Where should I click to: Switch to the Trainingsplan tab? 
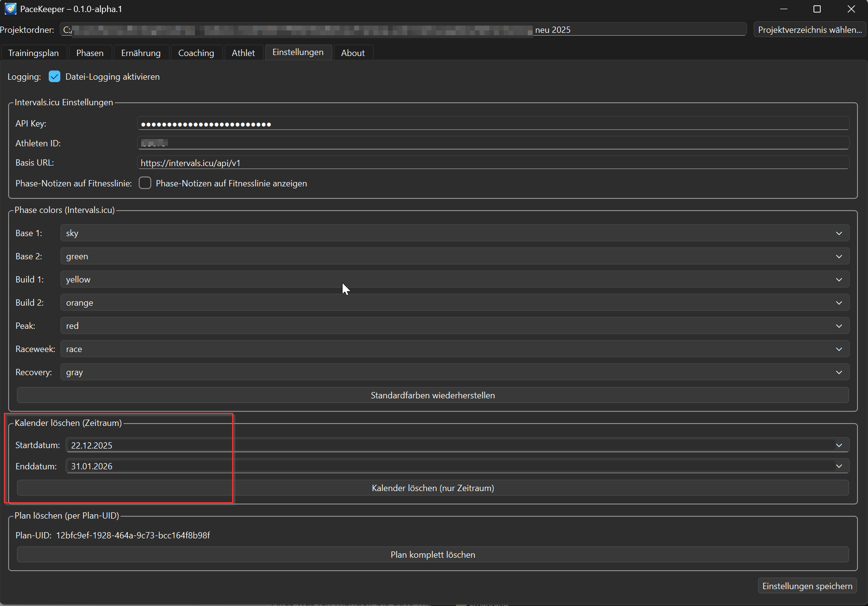(x=33, y=53)
